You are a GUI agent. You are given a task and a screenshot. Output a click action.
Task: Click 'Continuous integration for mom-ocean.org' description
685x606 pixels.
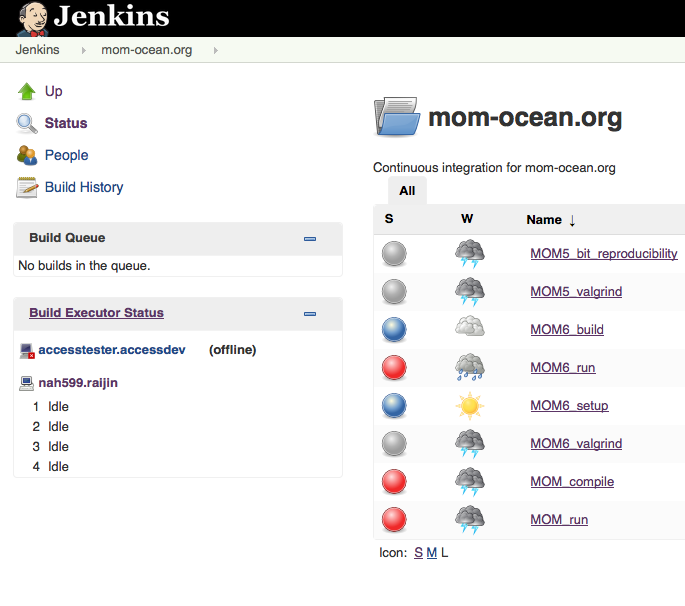(x=494, y=167)
